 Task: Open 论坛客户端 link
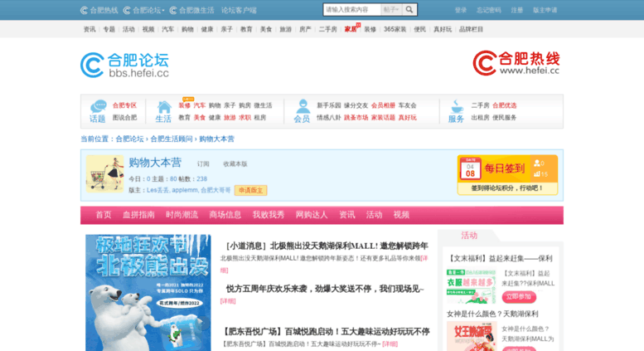(239, 10)
